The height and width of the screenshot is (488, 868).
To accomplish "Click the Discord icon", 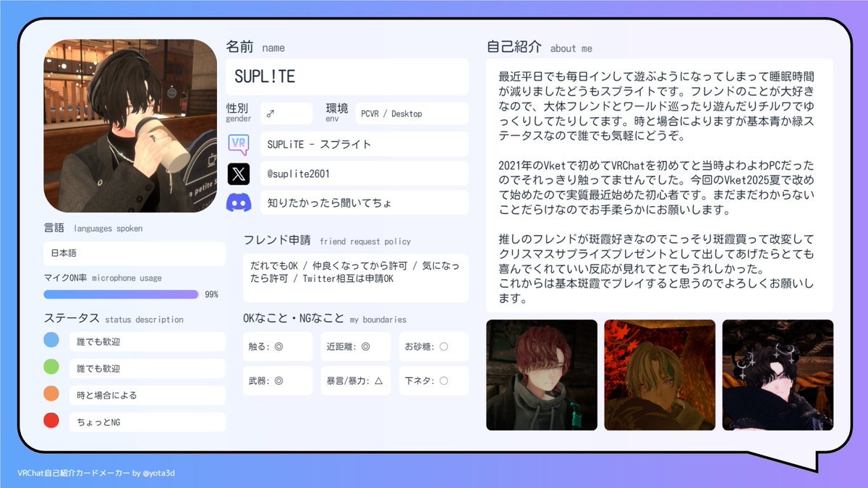I will 239,203.
